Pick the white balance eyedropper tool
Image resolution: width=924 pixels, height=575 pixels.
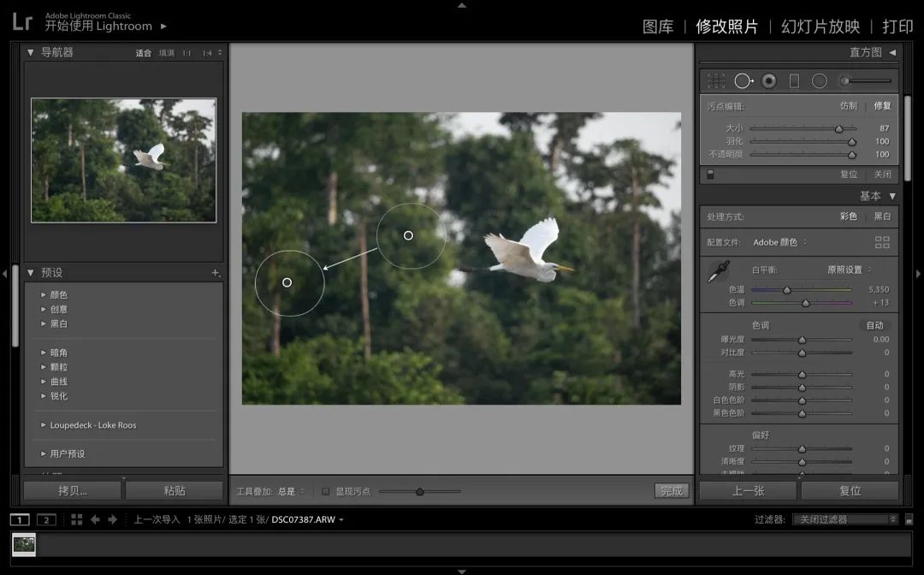(716, 272)
